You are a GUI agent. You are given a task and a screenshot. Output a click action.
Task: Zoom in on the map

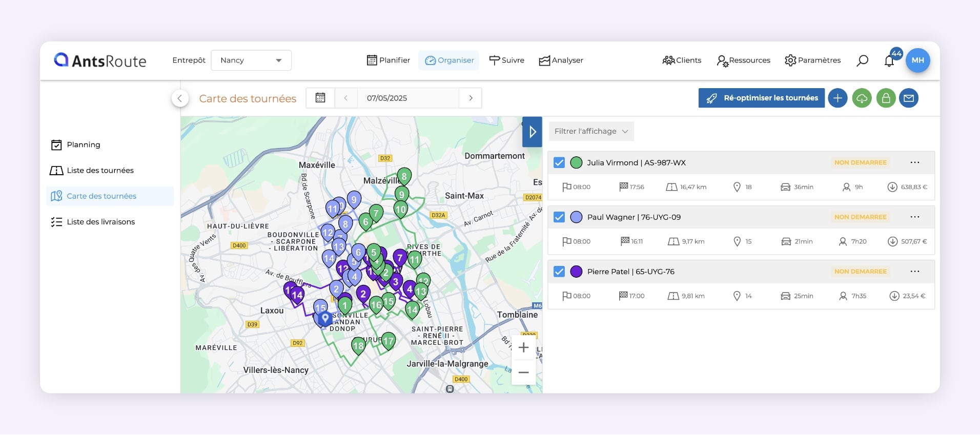[x=523, y=348]
